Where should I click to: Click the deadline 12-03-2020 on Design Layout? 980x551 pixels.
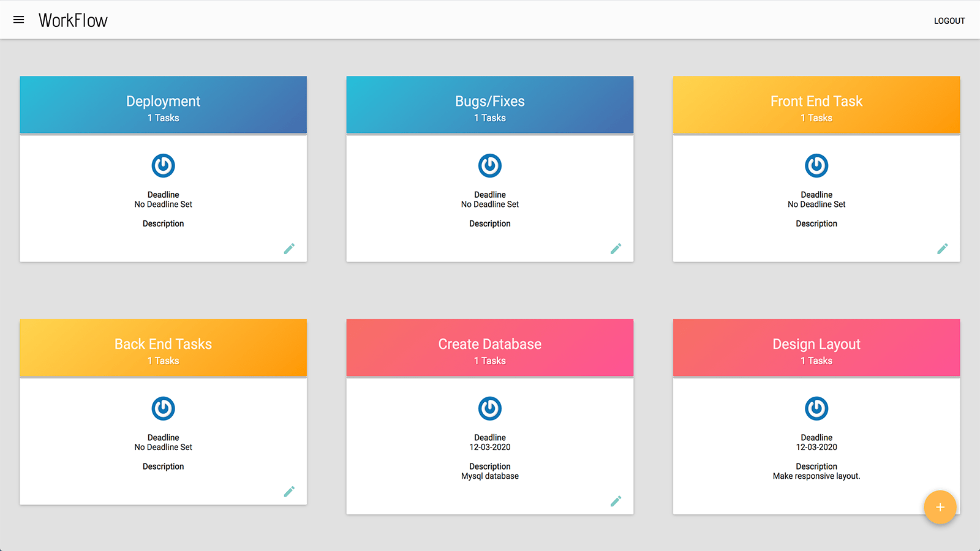point(816,447)
